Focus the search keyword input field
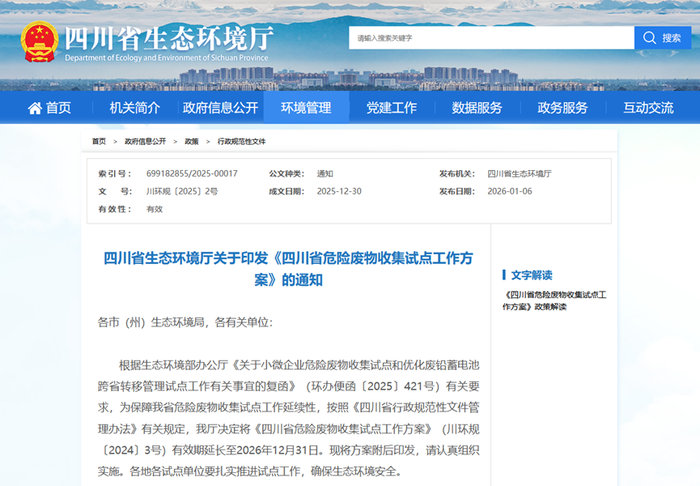The image size is (700, 486). tap(491, 38)
